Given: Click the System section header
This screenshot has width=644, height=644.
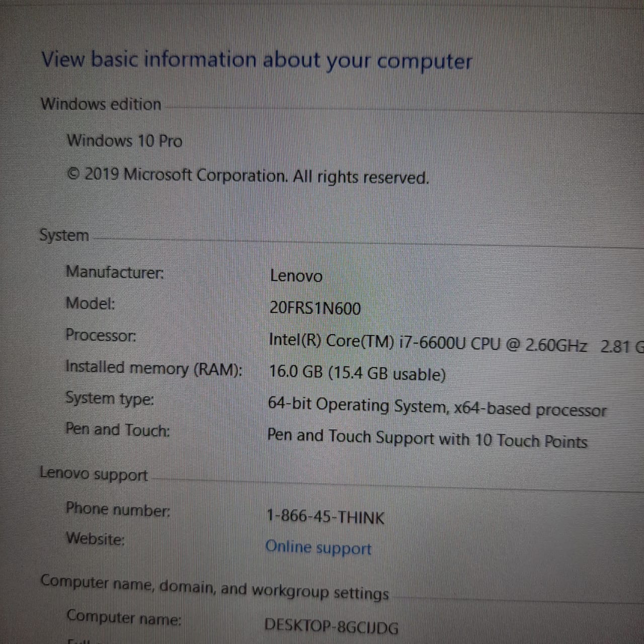Looking at the screenshot, I should tap(63, 234).
